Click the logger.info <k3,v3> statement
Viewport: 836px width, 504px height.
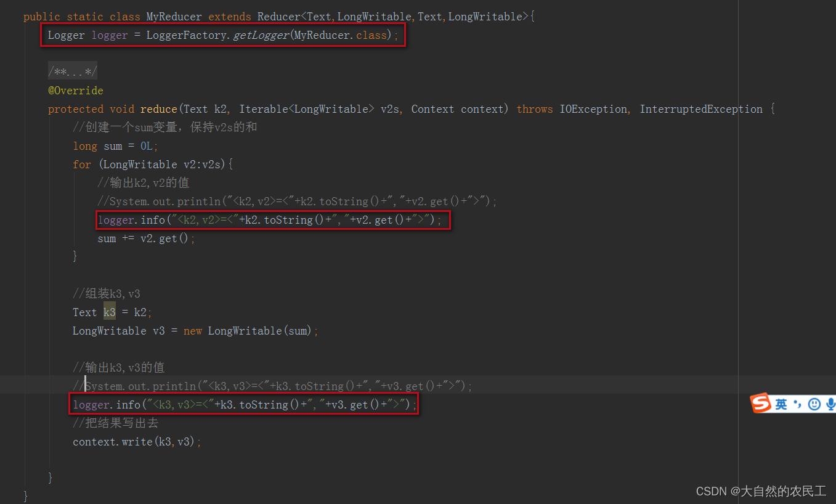click(x=245, y=405)
